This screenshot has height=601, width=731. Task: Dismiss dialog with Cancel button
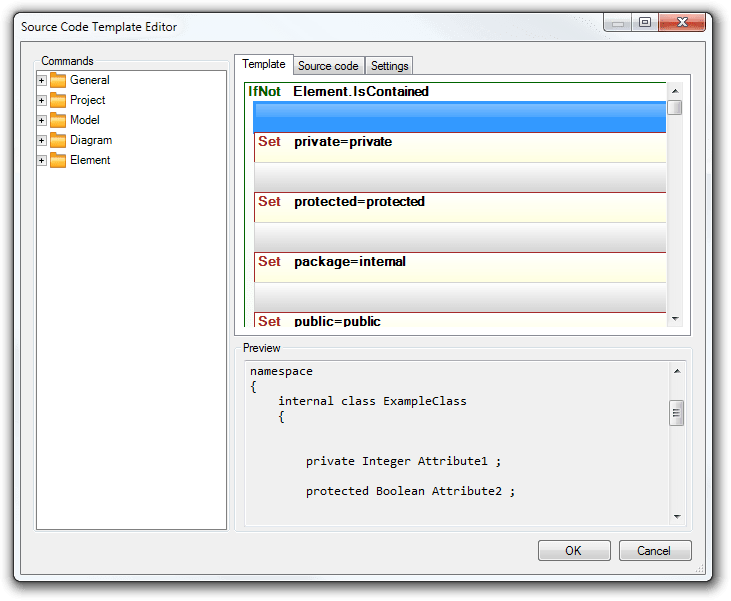click(655, 551)
